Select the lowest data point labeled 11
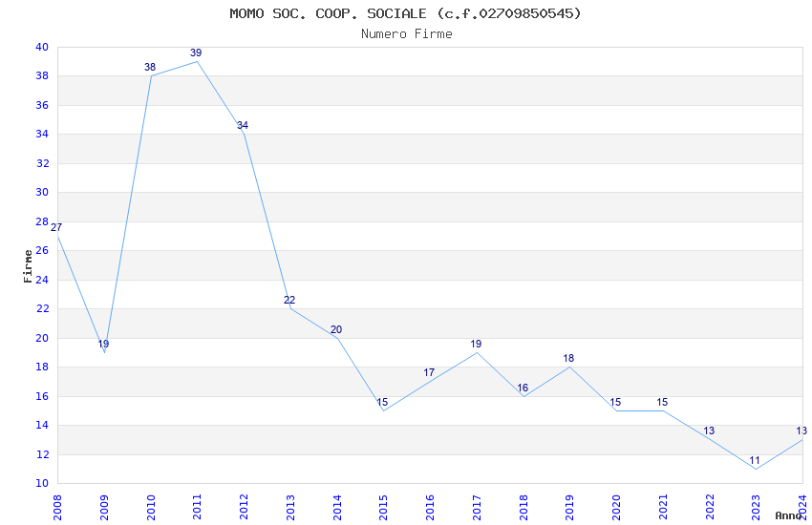812x525 pixels. 755,461
